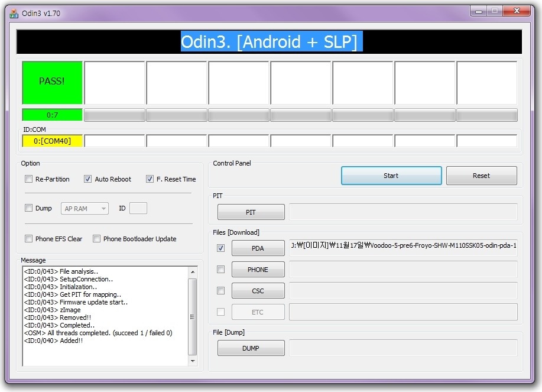Click the File [Dump] path field
Screen dimensions: 542x392
403,348
